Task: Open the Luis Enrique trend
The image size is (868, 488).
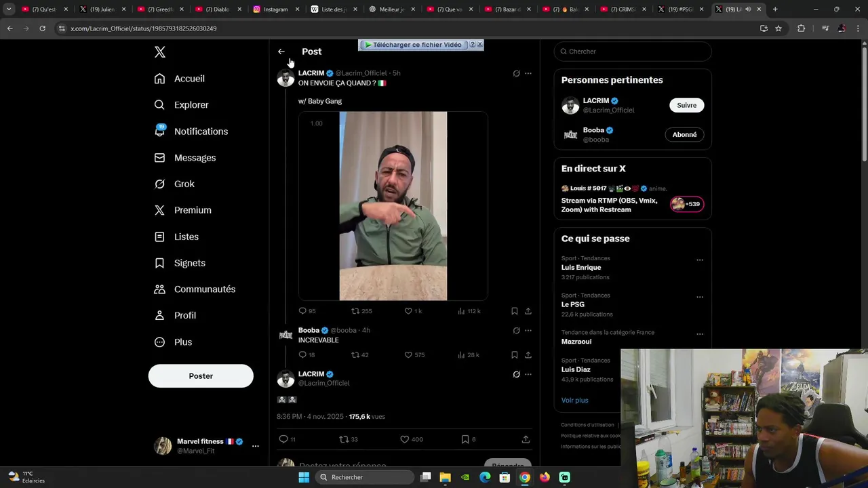Action: pyautogui.click(x=581, y=268)
